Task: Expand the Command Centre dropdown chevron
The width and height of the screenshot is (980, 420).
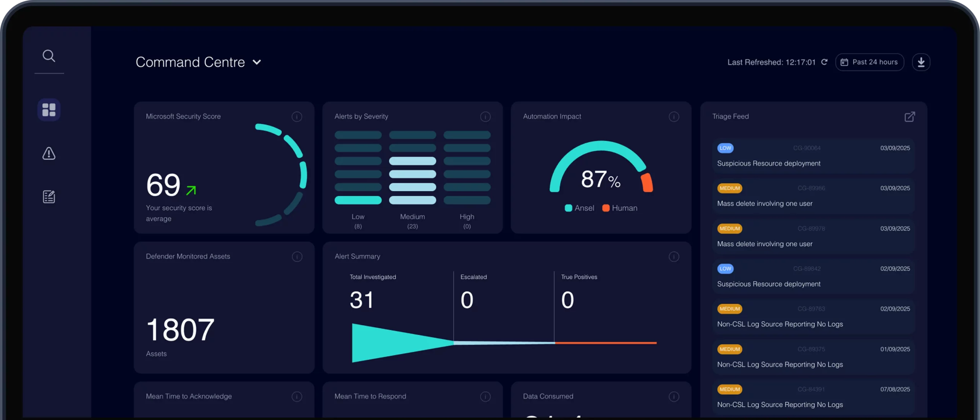Action: click(x=257, y=62)
